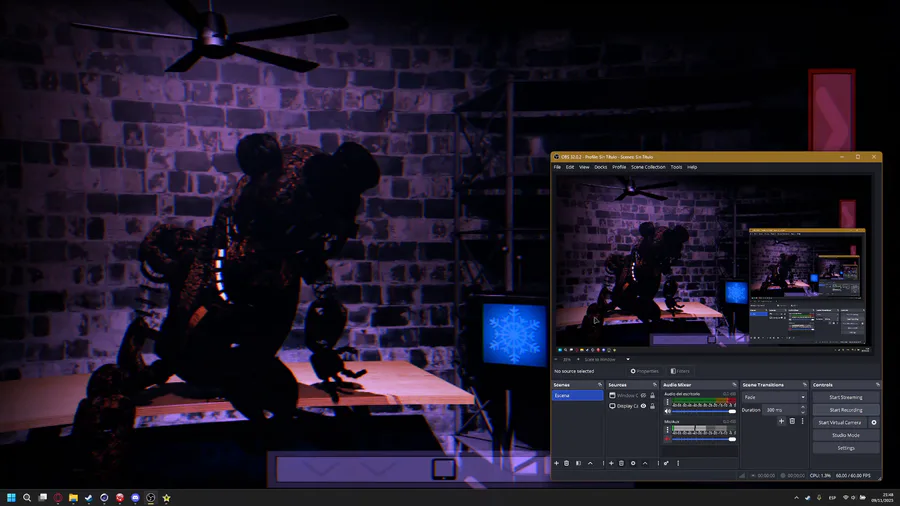The height and width of the screenshot is (506, 900).
Task: Remove the selected scene with the Scenes trash icon
Action: pos(567,463)
